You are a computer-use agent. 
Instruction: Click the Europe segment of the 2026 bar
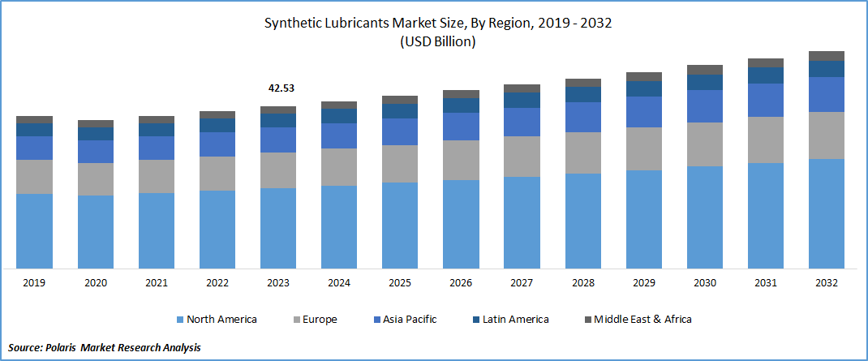click(461, 160)
